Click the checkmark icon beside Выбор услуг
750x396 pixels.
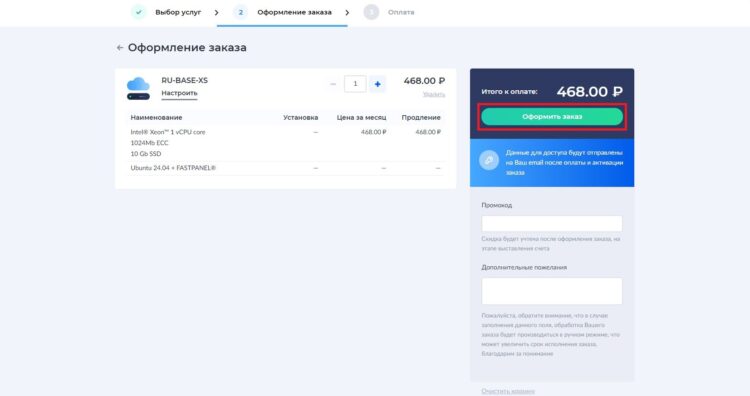click(x=139, y=12)
